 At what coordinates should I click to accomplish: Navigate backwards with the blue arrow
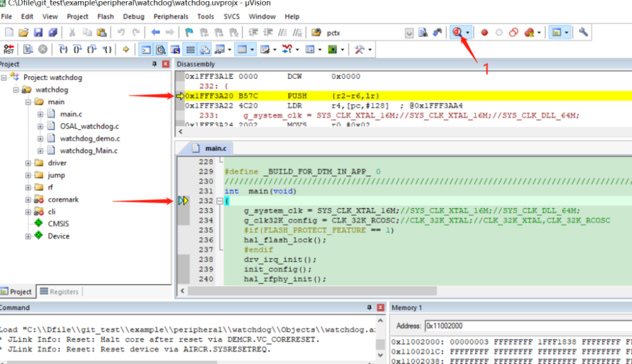tap(155, 33)
